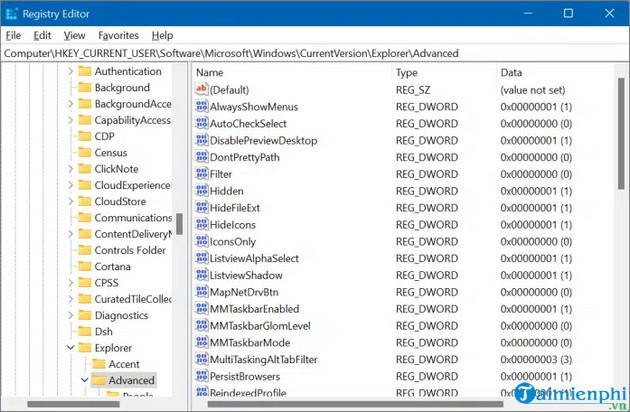Screen dimensions: 630x412
Task: Select the HideFileExt value icon
Action: click(x=201, y=208)
